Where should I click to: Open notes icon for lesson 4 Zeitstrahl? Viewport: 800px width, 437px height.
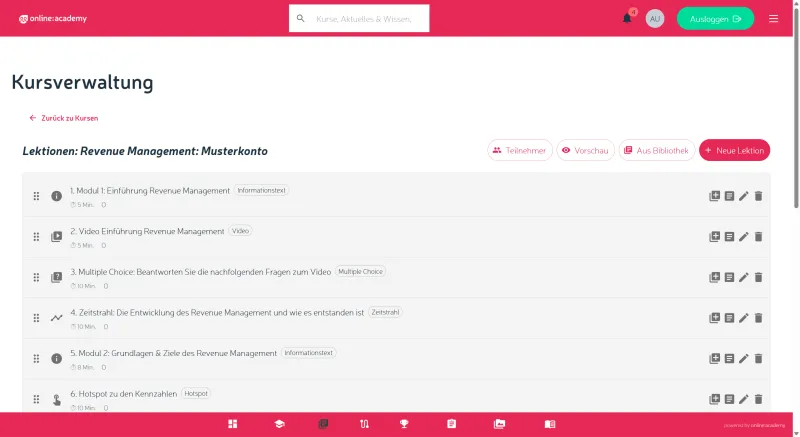(x=730, y=318)
